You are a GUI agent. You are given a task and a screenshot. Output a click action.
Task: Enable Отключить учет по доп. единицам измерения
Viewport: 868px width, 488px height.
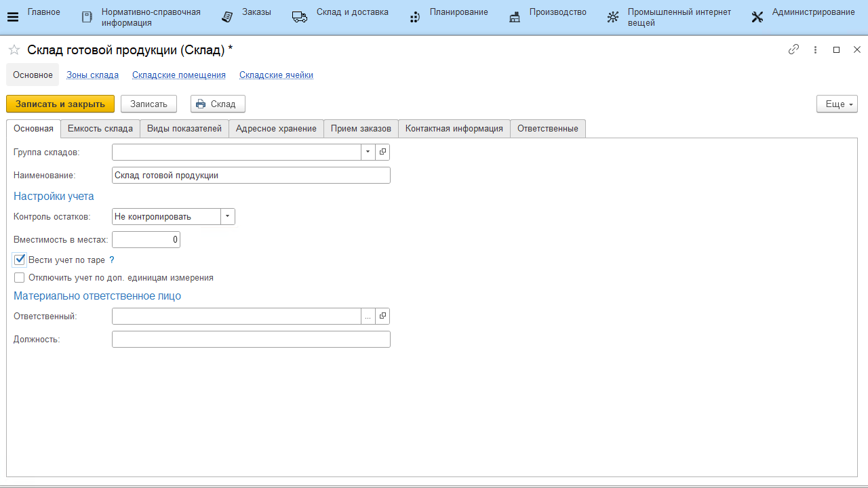[x=20, y=277]
